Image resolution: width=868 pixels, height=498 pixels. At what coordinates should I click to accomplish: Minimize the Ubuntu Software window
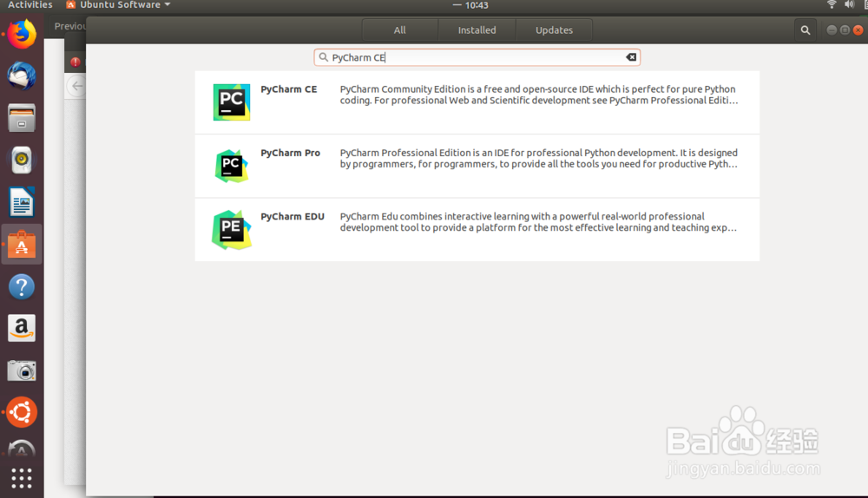[832, 30]
